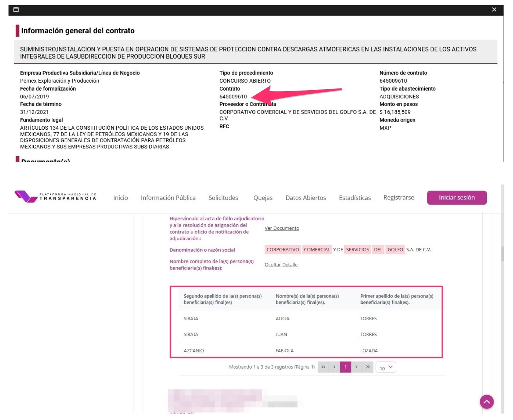The height and width of the screenshot is (420, 513).
Task: Go to the last page of records
Action: [368, 367]
